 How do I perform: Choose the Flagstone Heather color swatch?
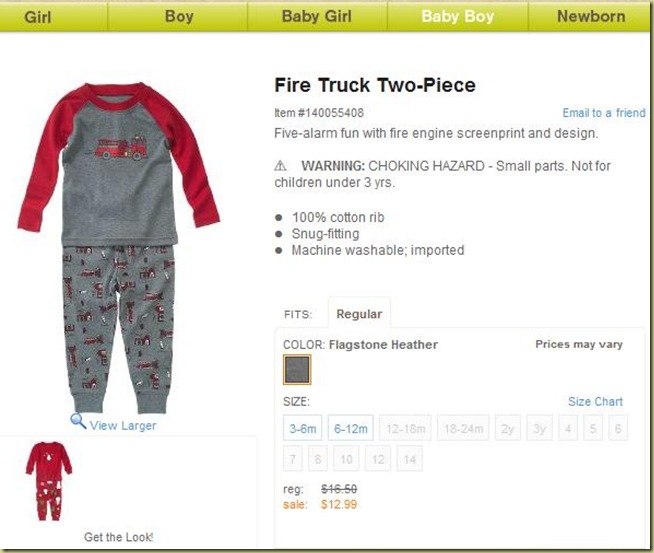[x=297, y=370]
